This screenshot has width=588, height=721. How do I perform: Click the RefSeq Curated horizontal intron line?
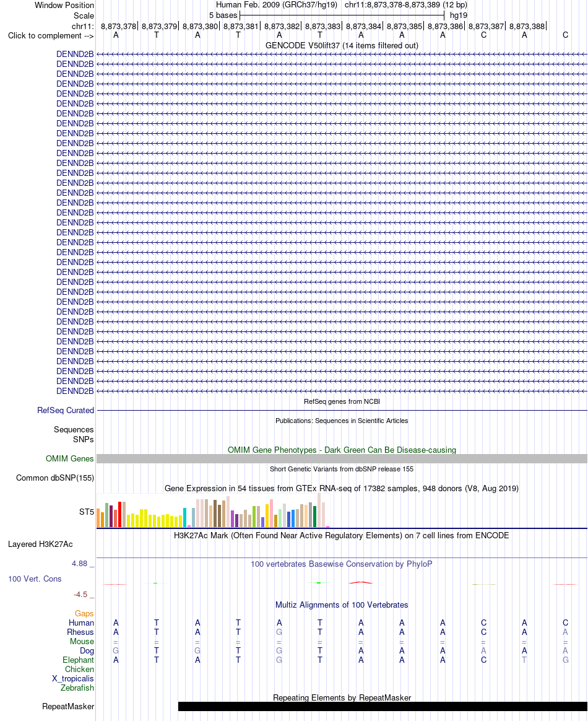pyautogui.click(x=342, y=410)
